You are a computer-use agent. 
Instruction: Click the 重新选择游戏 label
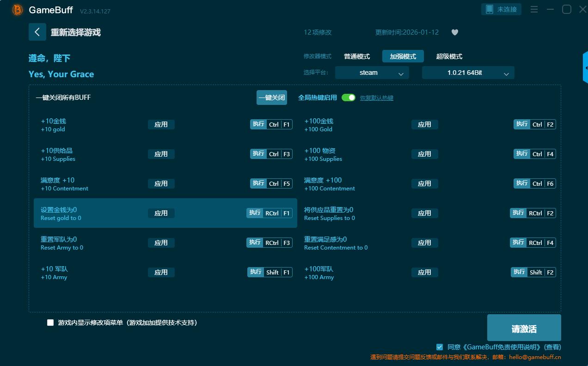[76, 32]
